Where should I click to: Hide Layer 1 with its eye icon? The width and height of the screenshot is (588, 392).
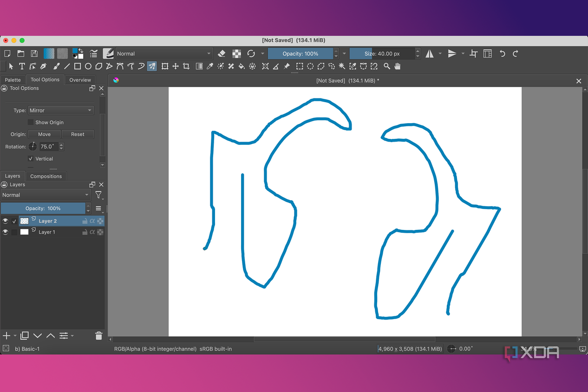click(6, 232)
